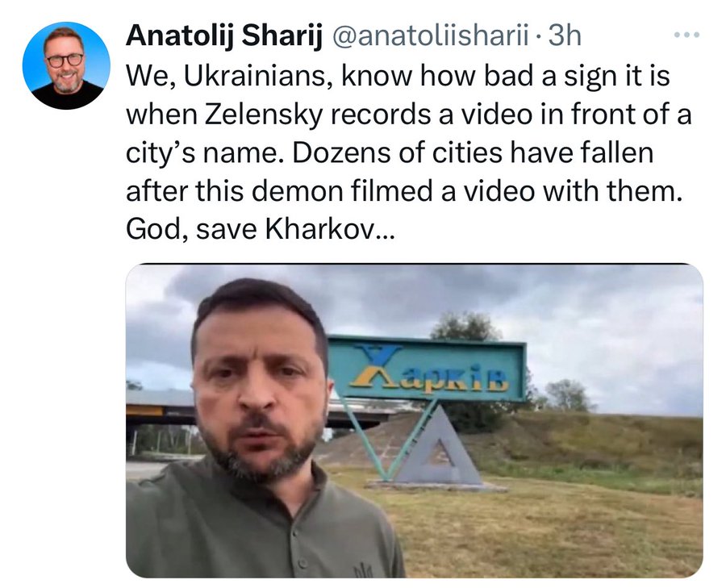Click the tweet line starting "We, Ukrainians"

[398, 76]
